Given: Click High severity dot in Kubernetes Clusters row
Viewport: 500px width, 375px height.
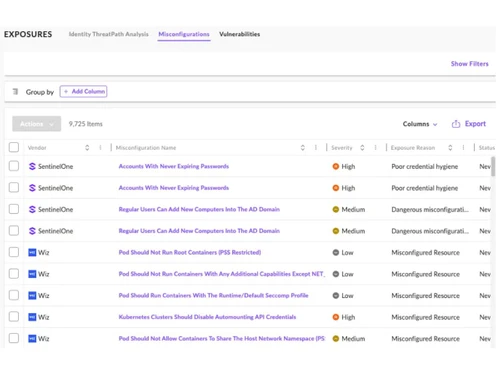Looking at the screenshot, I should point(336,317).
